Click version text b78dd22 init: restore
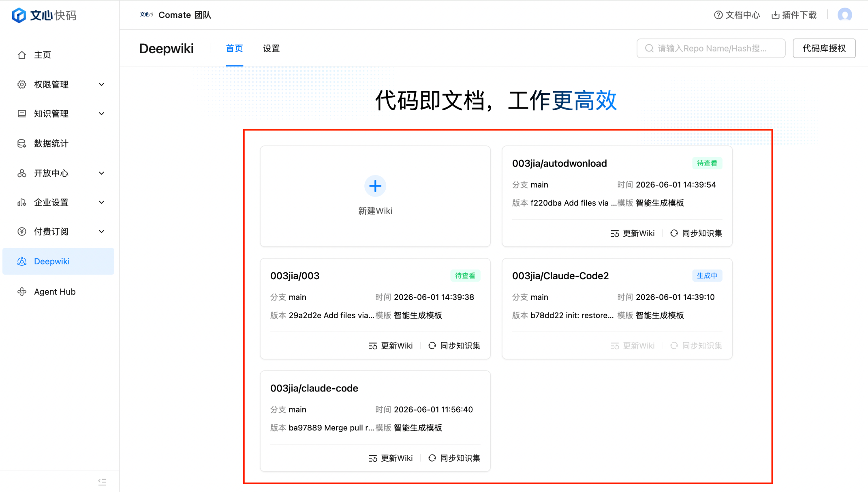Image resolution: width=868 pixels, height=492 pixels. [572, 315]
